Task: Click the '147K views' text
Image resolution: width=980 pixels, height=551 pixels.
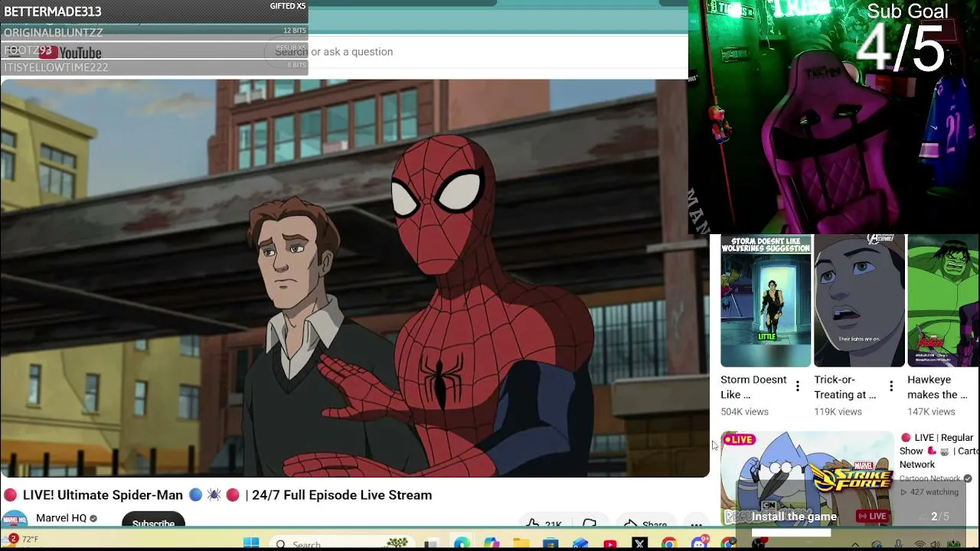Action: pyautogui.click(x=931, y=412)
